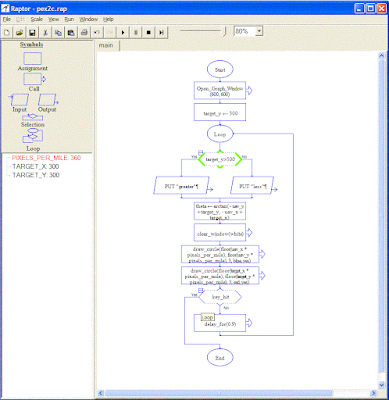Select the first draw_circle call box
Viewport: 389px width, 400px height.
220,255
